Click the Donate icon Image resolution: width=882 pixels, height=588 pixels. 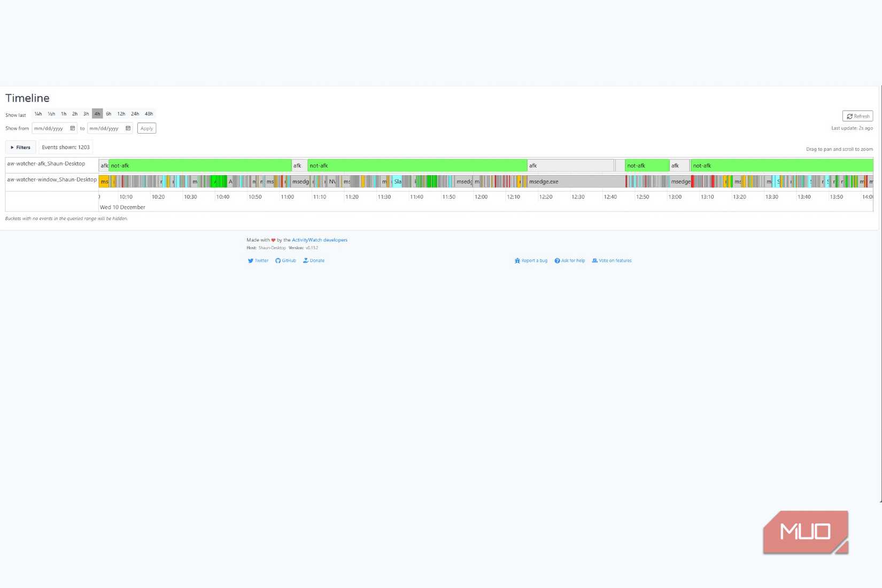pos(305,260)
